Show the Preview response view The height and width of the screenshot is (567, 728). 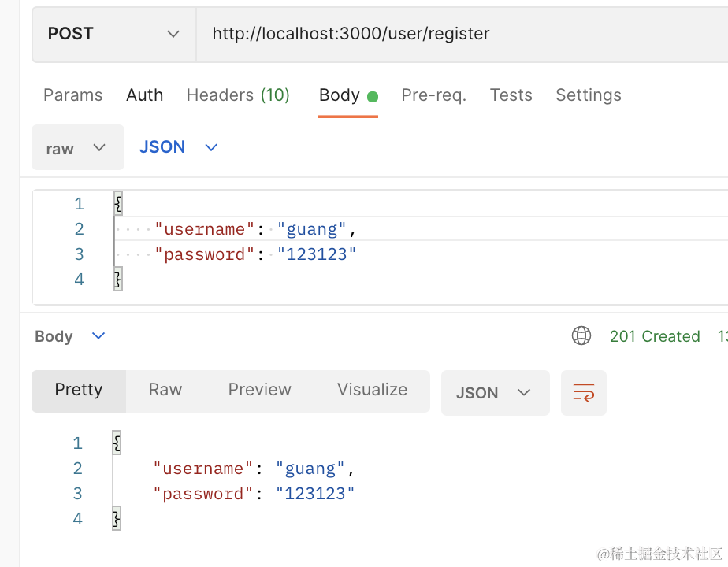[259, 390]
